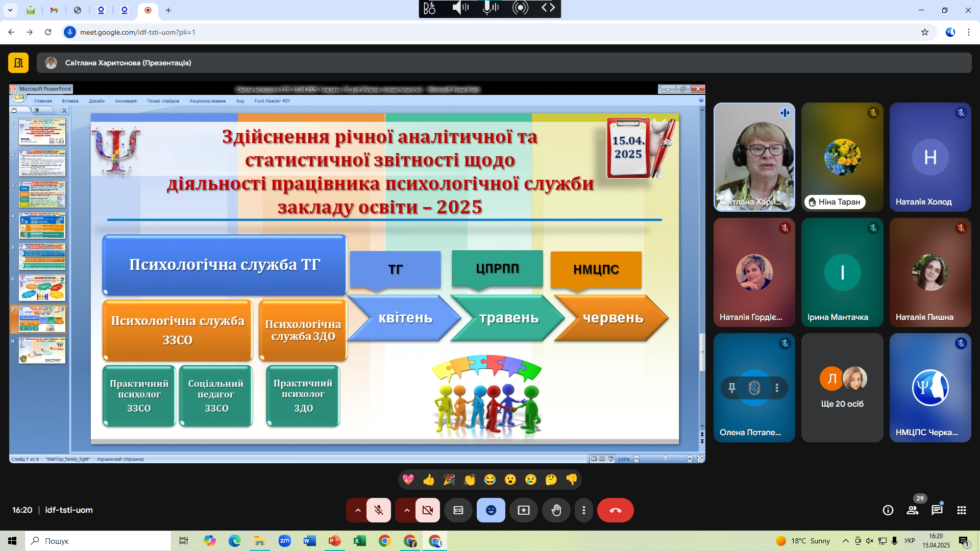Show the participants panel
980x551 pixels.
pos(913,510)
